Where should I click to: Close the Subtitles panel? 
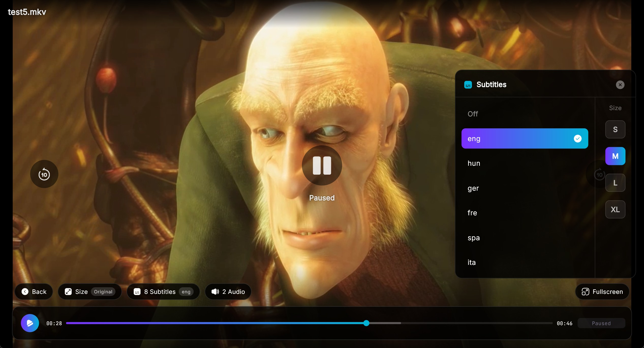click(x=620, y=84)
